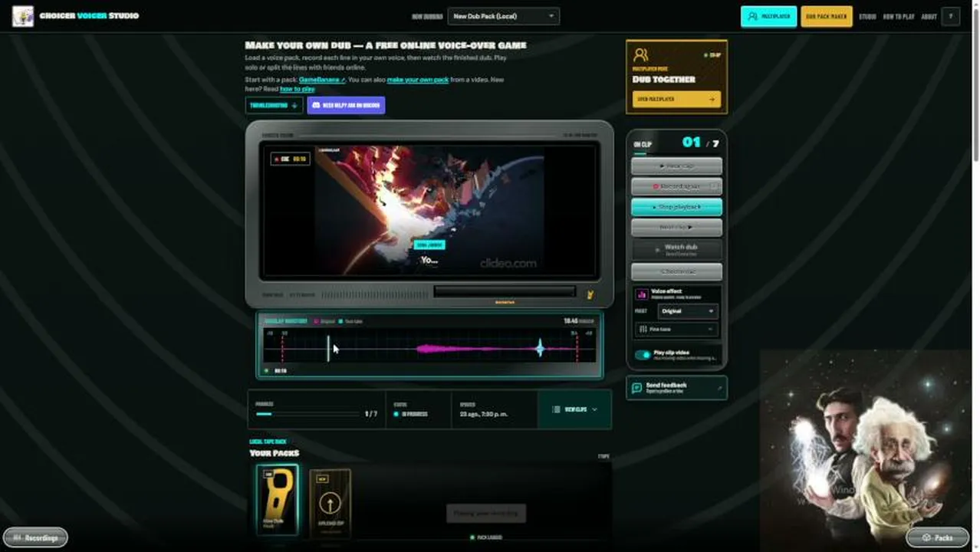Click the multiplayer people icon in Dub Together card
The width and height of the screenshot is (980, 552).
tap(641, 54)
